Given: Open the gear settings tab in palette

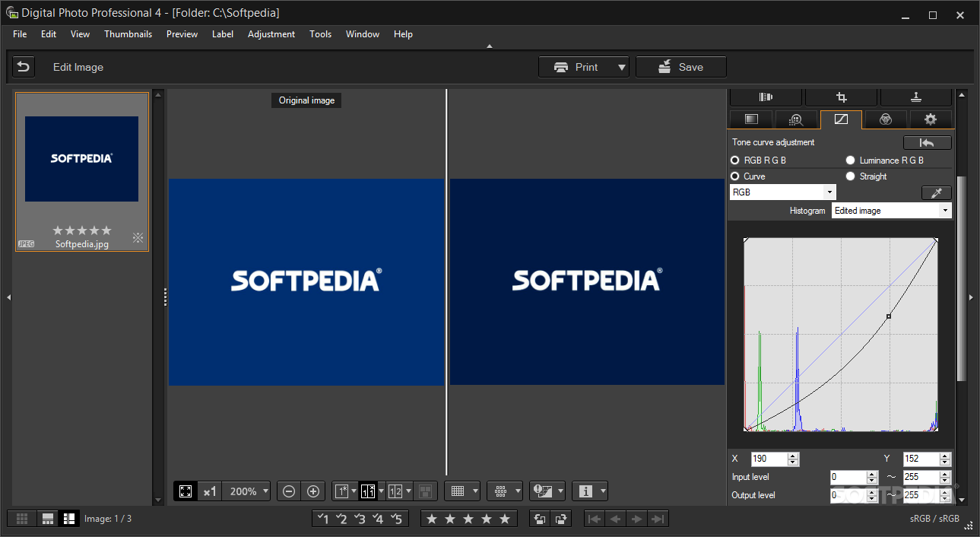Looking at the screenshot, I should (931, 119).
